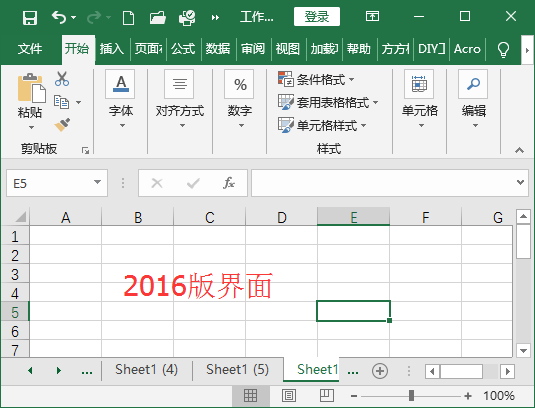Select column header D
The image size is (535, 408).
(x=281, y=217)
